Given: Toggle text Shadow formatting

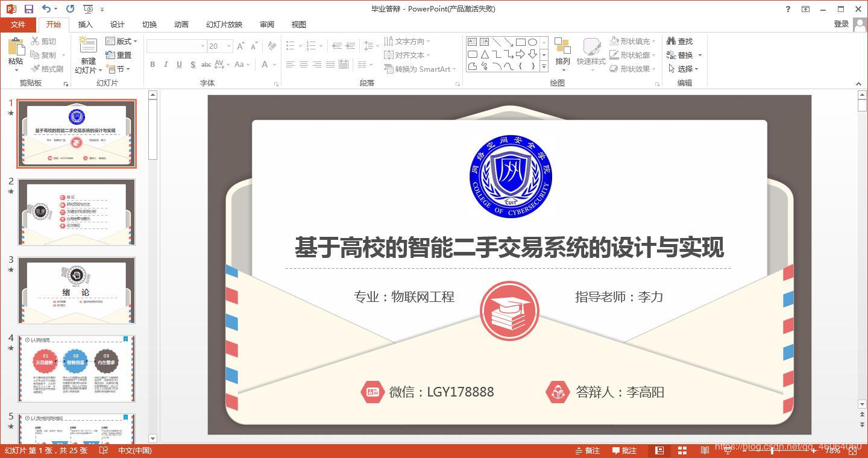Looking at the screenshot, I should [192, 64].
